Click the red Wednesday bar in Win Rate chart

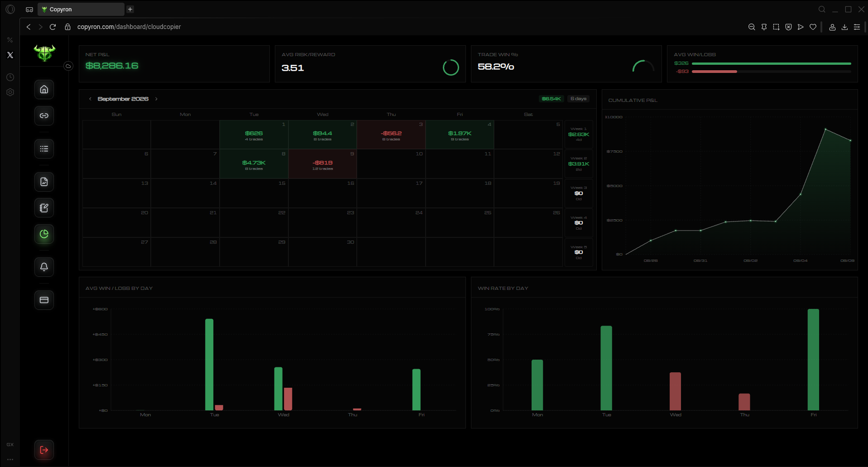(675, 391)
